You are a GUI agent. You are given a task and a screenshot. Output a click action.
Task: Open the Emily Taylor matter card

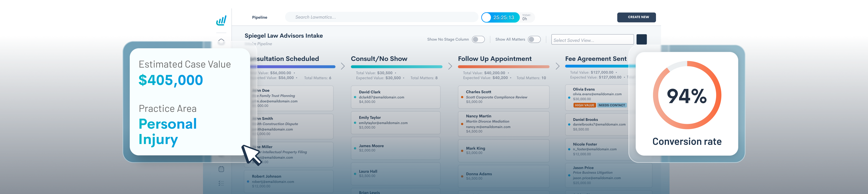click(x=395, y=122)
